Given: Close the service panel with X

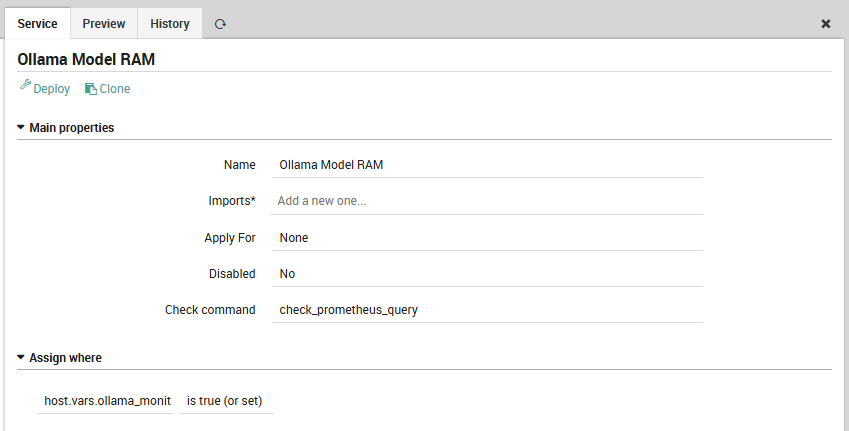Looking at the screenshot, I should click(826, 24).
